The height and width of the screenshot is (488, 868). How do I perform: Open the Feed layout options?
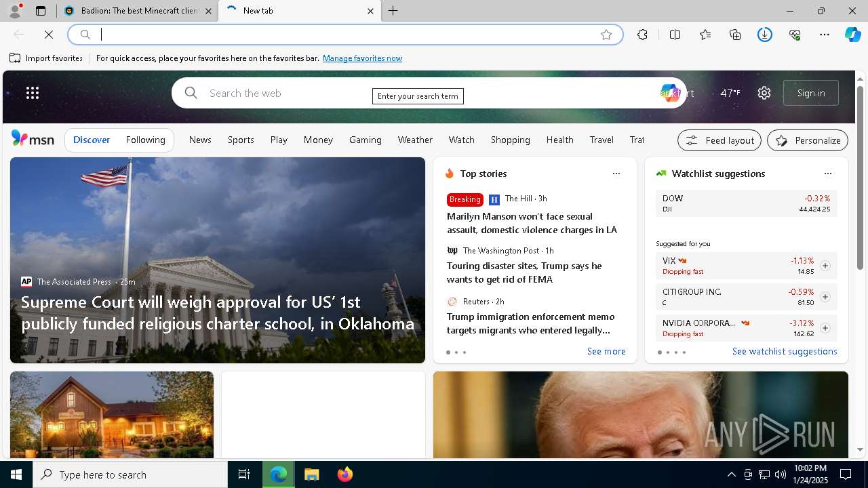(x=719, y=140)
